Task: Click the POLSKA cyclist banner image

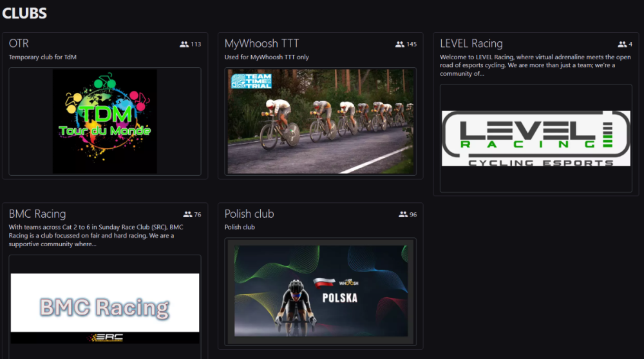Action: tap(320, 292)
